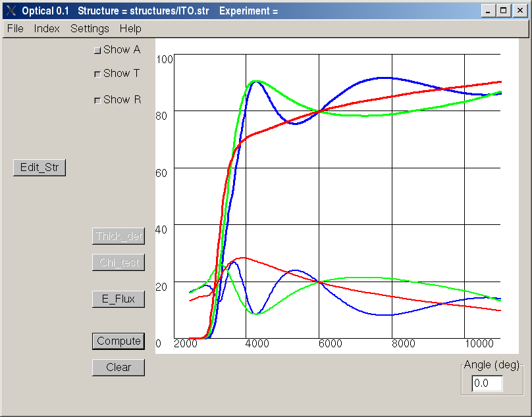Toggle the Show A checkbox
This screenshot has height=417, width=532.
[x=97, y=51]
